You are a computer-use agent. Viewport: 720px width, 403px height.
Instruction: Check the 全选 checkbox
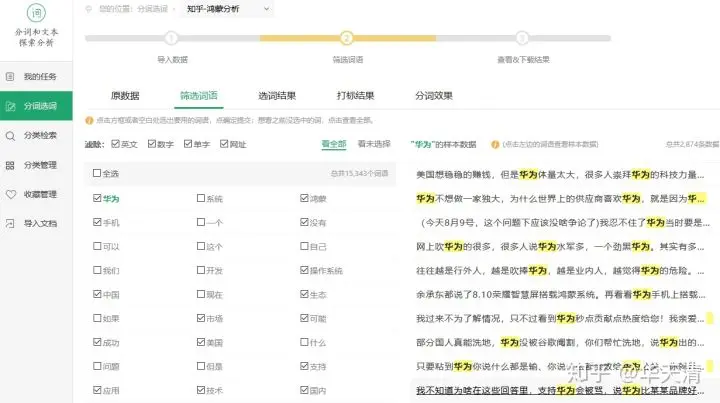(97, 173)
